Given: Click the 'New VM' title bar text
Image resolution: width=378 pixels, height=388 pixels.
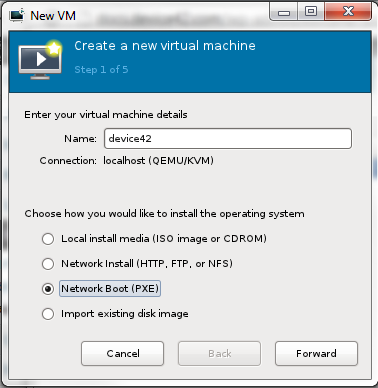Looking at the screenshot, I should [53, 16].
